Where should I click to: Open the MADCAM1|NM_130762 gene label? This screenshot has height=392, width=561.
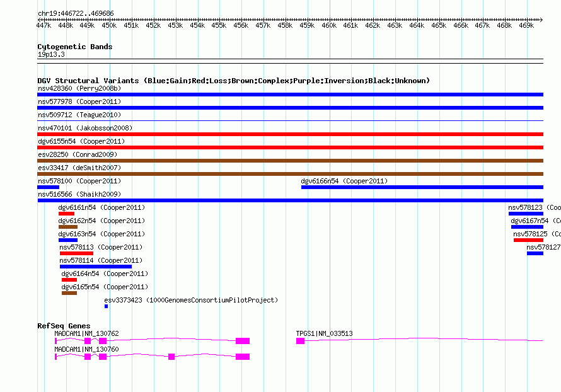tap(86, 333)
